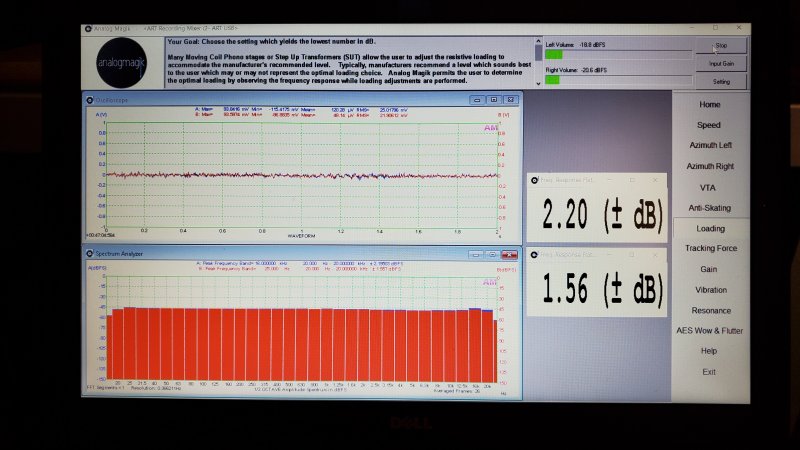This screenshot has width=800, height=450.
Task: Click the Oscilloscope window title icon
Action: tap(90, 100)
